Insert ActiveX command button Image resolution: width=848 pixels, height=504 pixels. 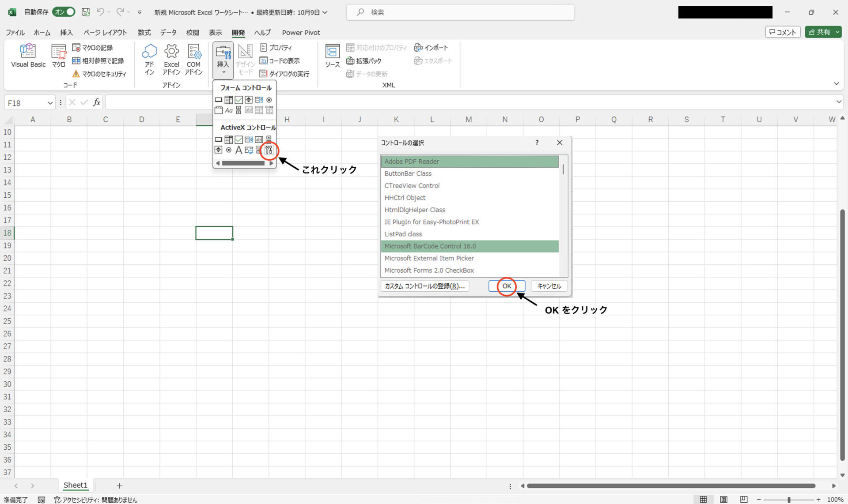pyautogui.click(x=219, y=139)
